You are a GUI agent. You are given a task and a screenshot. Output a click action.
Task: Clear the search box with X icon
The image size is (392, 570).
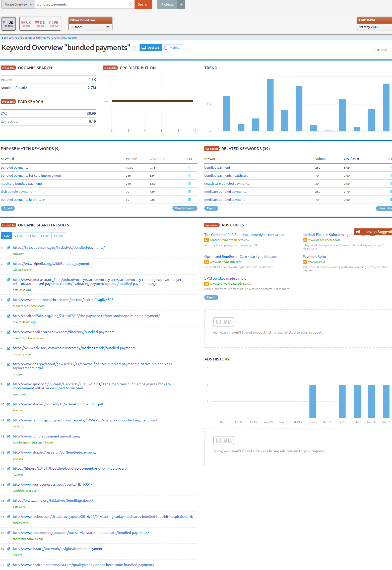130,5
